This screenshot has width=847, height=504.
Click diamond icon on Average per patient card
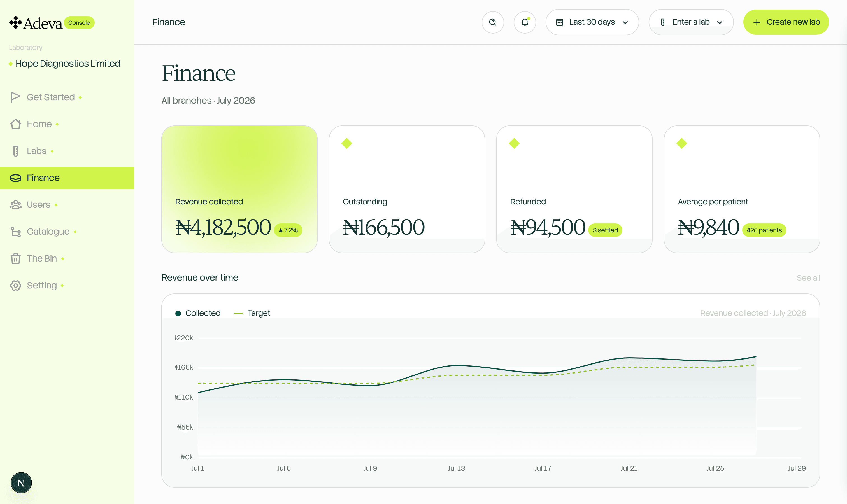tap(681, 143)
